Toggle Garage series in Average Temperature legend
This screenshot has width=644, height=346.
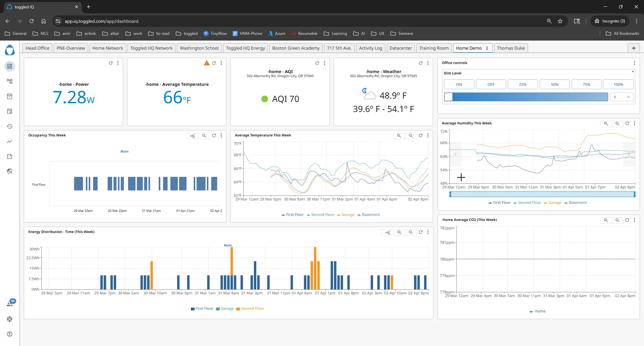346,215
